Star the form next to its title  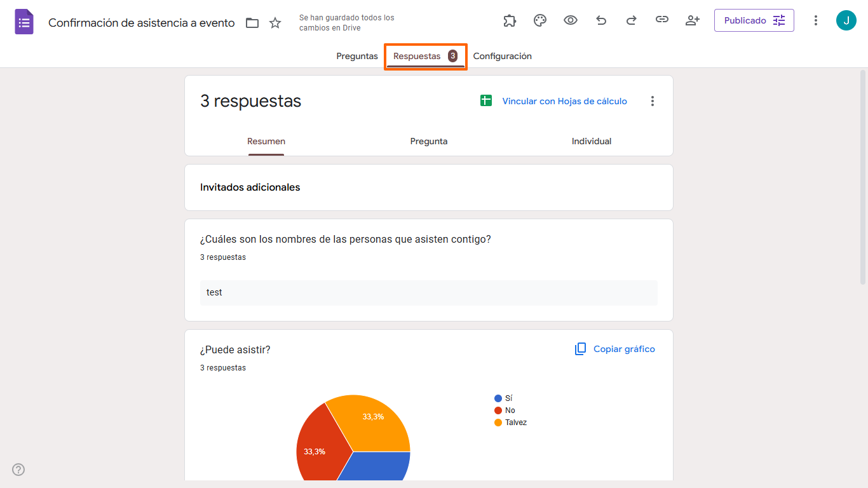click(x=275, y=22)
